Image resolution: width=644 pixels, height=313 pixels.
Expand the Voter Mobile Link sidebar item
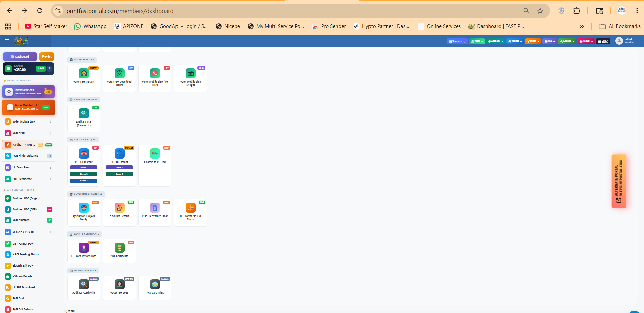pyautogui.click(x=29, y=121)
